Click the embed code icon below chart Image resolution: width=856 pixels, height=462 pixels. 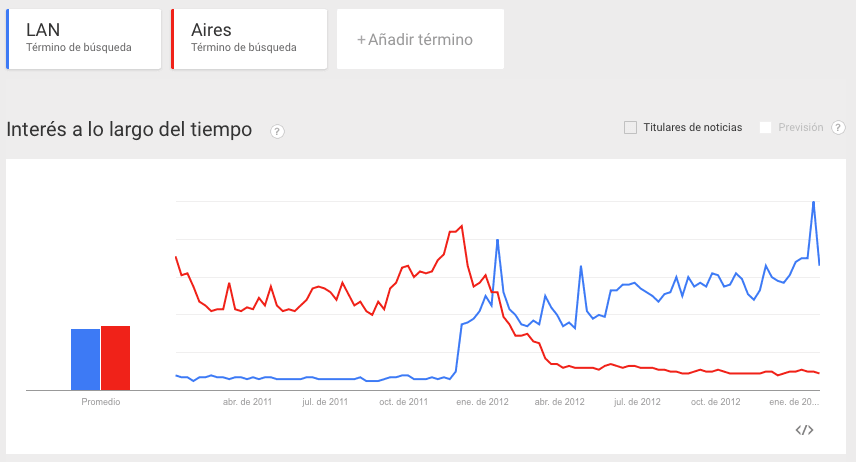(x=804, y=430)
